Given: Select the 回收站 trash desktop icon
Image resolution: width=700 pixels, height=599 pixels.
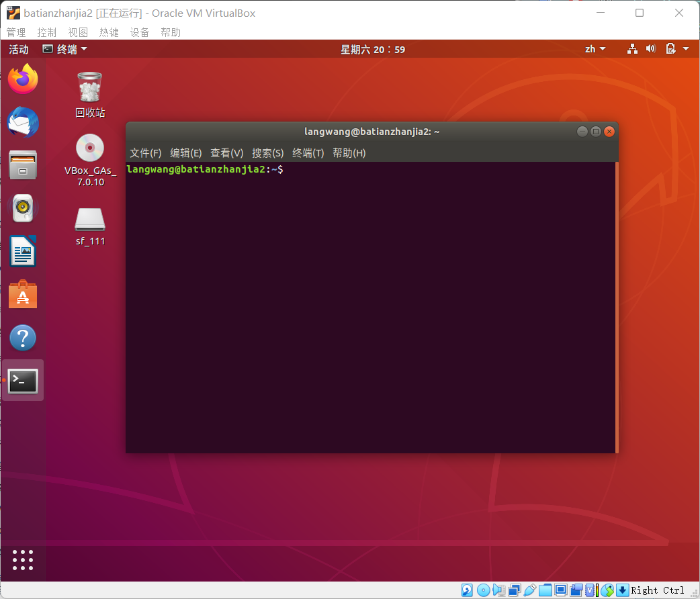Looking at the screenshot, I should (x=90, y=95).
